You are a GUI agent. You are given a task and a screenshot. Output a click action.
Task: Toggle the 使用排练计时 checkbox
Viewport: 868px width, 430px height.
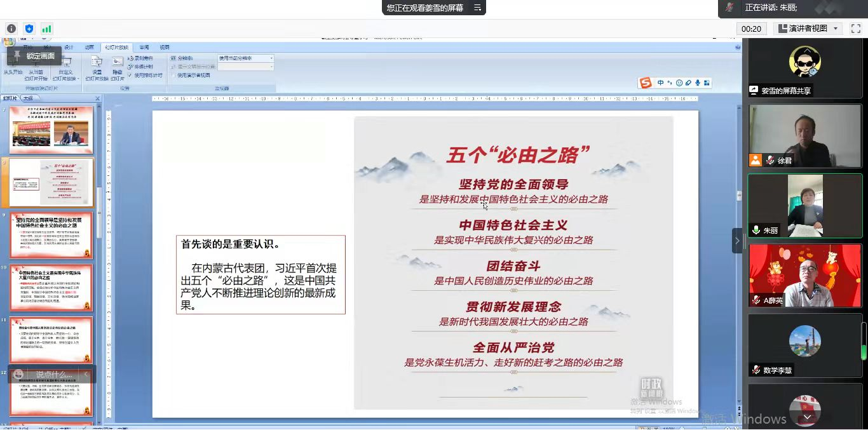130,75
